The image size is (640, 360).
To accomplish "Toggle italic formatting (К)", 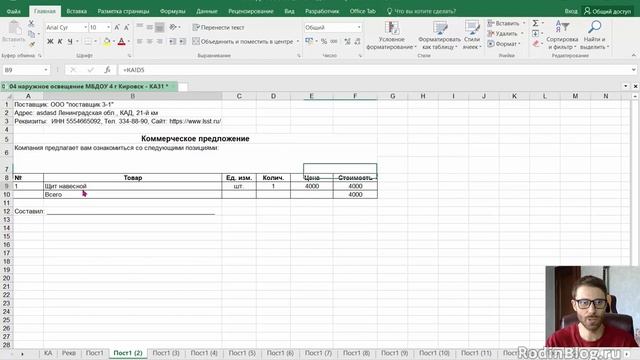I will click(60, 41).
